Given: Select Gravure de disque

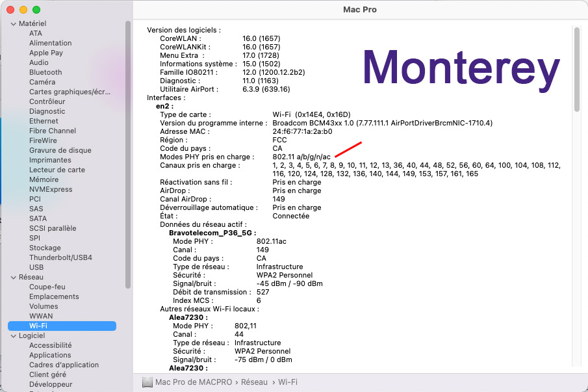Looking at the screenshot, I should click(60, 150).
